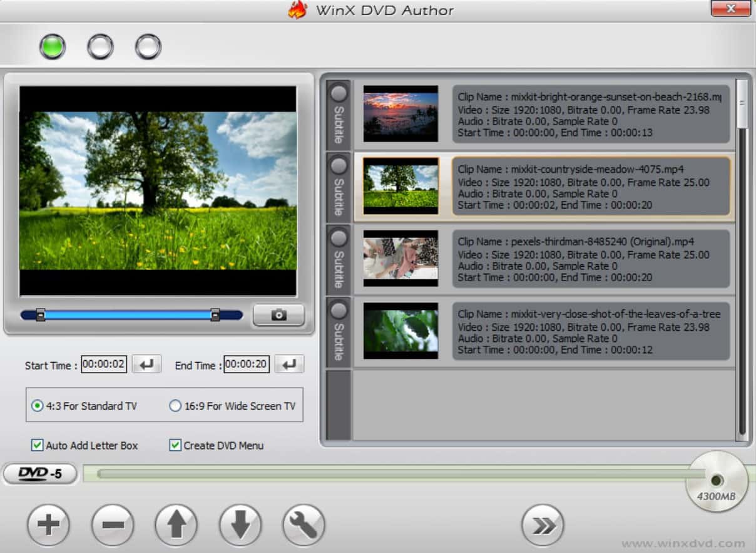Open the settings wrench tool

click(x=303, y=525)
